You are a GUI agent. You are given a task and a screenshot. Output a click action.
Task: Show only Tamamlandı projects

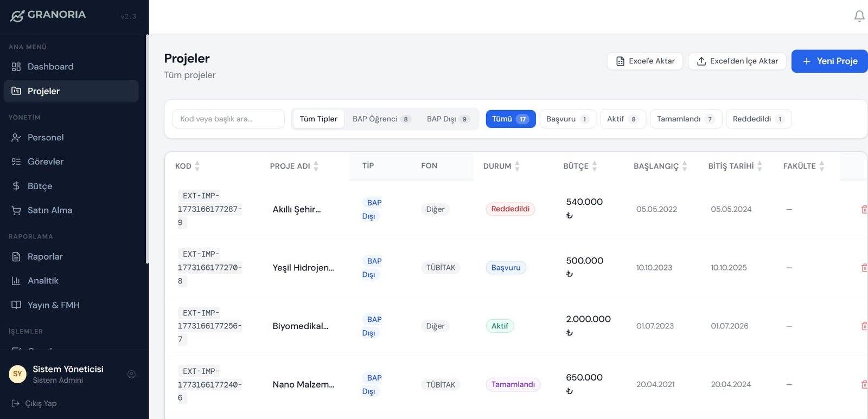tap(685, 119)
